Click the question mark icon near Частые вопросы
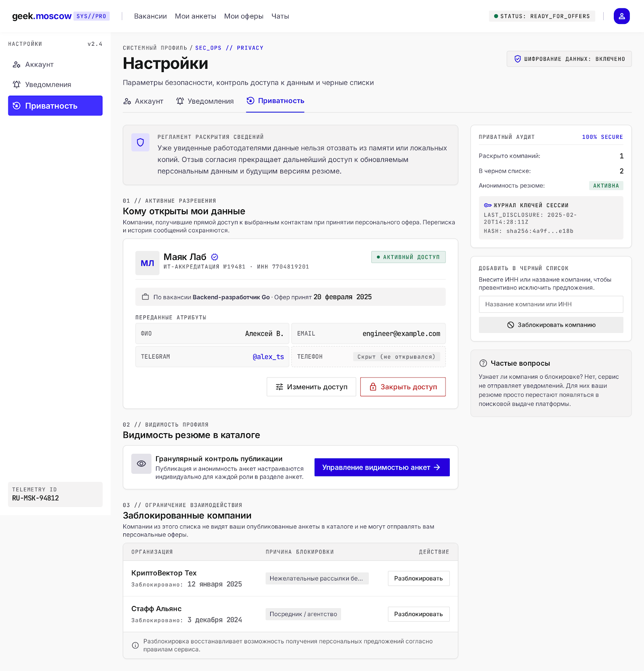Viewport: 644px width, 671px height. tap(483, 363)
